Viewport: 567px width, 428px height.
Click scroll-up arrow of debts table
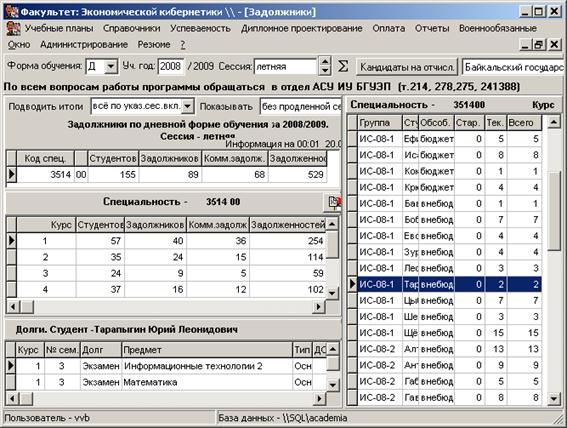333,349
